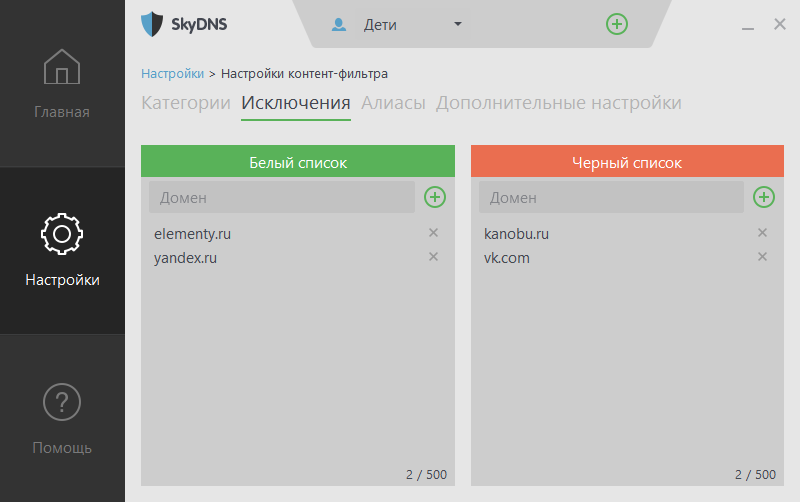Click the Дети profile name
Image resolution: width=800 pixels, height=502 pixels.
click(380, 24)
